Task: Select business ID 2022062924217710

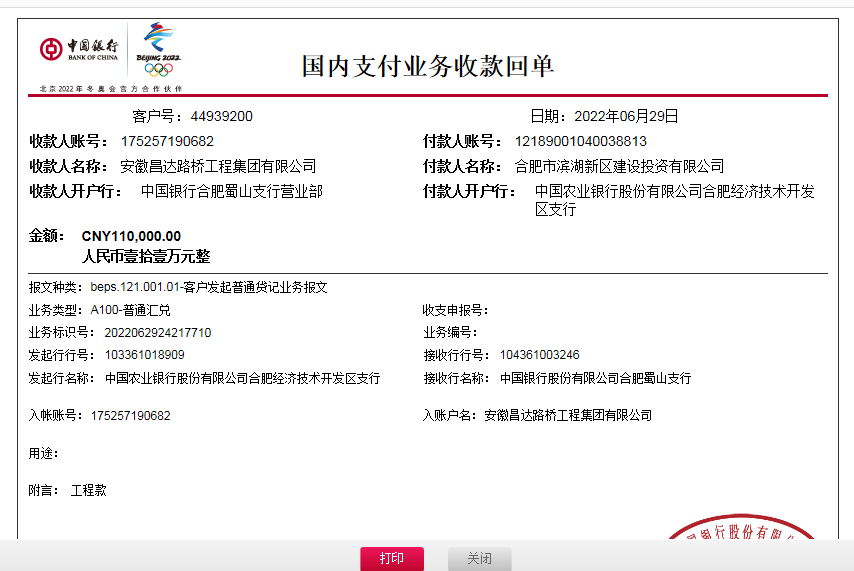Action: point(151,332)
